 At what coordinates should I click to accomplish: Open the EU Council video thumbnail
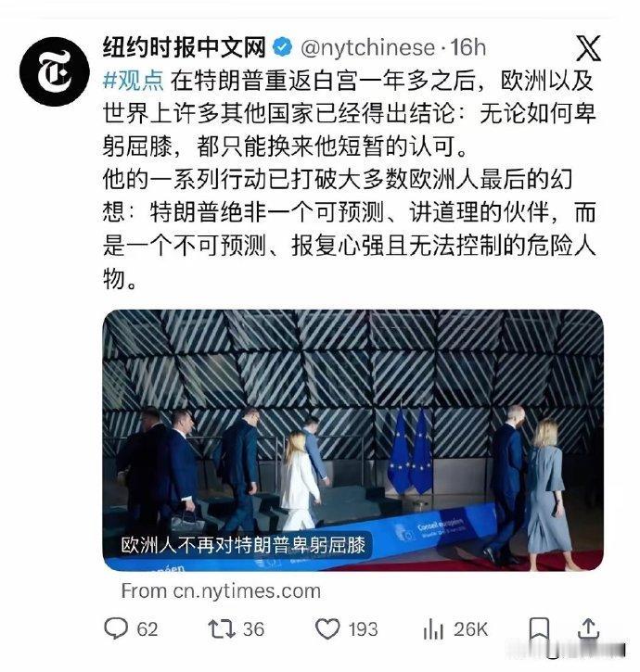(352, 440)
